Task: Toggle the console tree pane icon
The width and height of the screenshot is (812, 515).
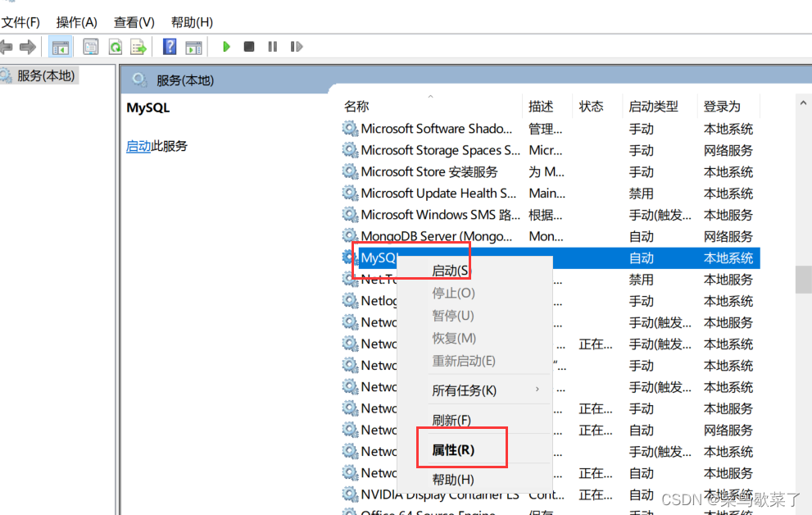Action: tap(60, 47)
